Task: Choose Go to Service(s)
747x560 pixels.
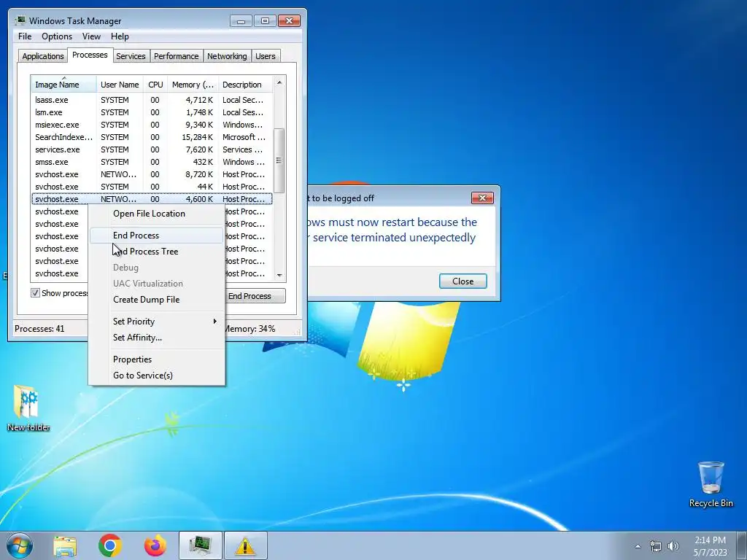Action: (x=156, y=376)
